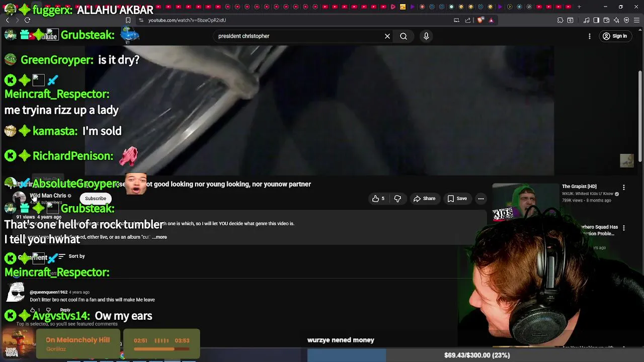This screenshot has width=644, height=362.
Task: Open the browser hamburger main menu
Action: tap(636, 20)
